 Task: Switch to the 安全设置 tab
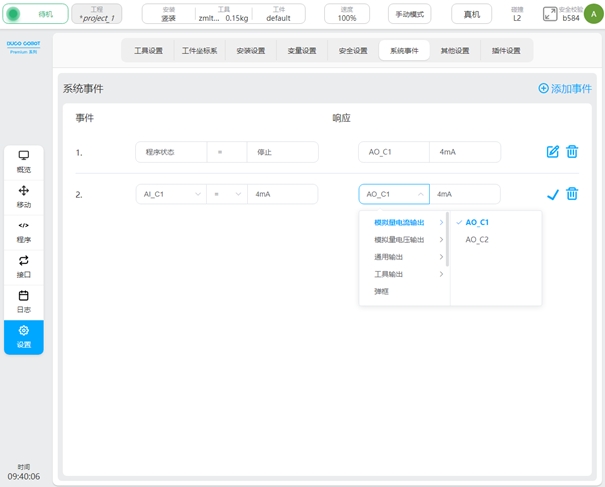(353, 51)
